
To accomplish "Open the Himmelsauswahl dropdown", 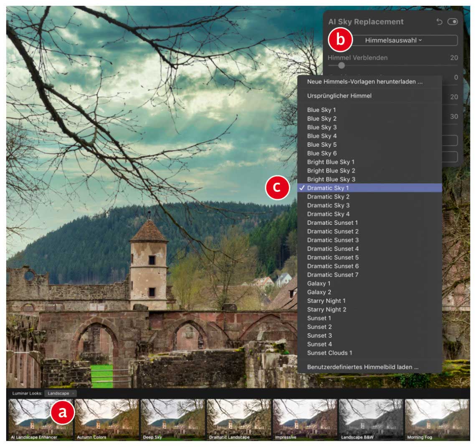I will pos(393,40).
